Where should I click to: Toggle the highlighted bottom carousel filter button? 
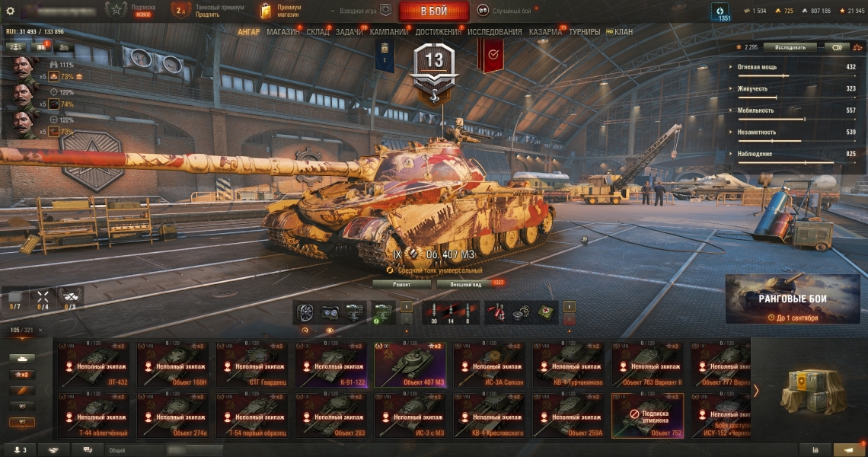(22, 422)
